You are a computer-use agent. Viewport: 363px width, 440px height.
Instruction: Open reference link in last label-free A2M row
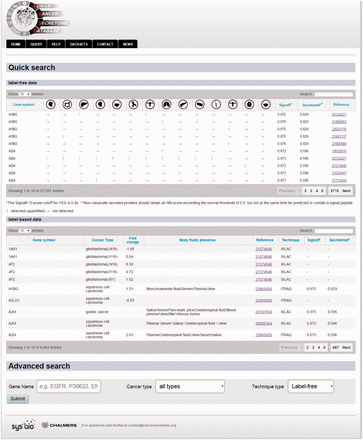tap(339, 180)
